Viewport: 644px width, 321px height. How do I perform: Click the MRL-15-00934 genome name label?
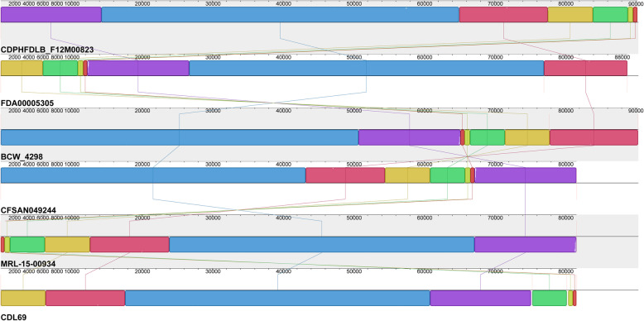point(28,264)
